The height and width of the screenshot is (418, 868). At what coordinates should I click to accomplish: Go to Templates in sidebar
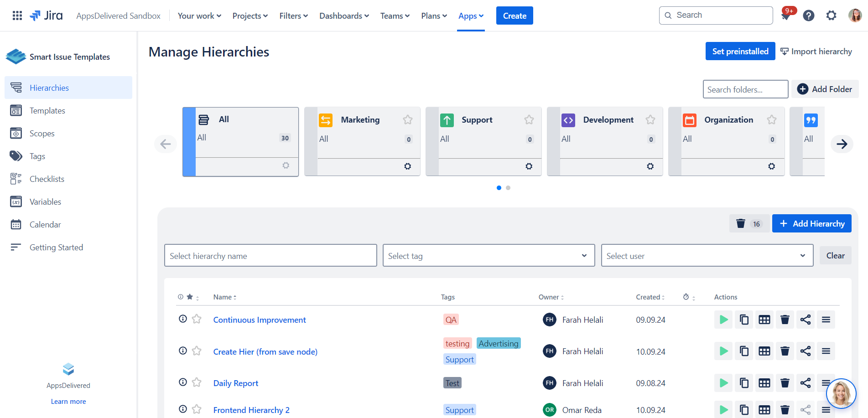click(47, 111)
